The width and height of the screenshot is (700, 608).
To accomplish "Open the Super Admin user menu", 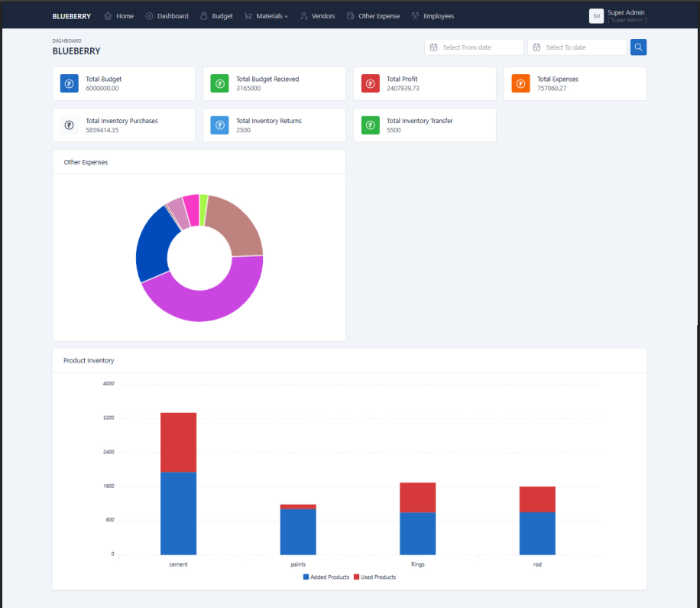I will tap(618, 16).
